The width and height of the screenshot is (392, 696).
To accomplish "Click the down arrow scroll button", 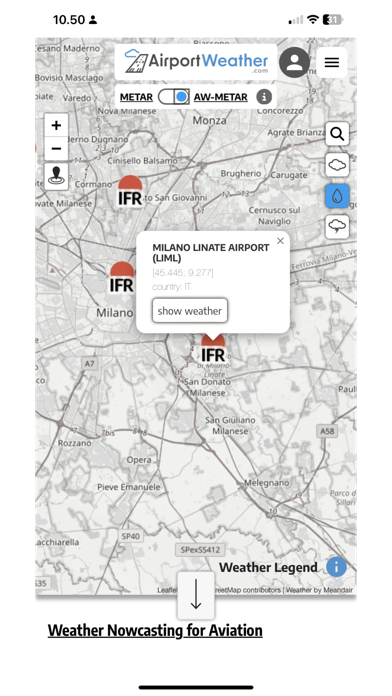I will (x=196, y=596).
